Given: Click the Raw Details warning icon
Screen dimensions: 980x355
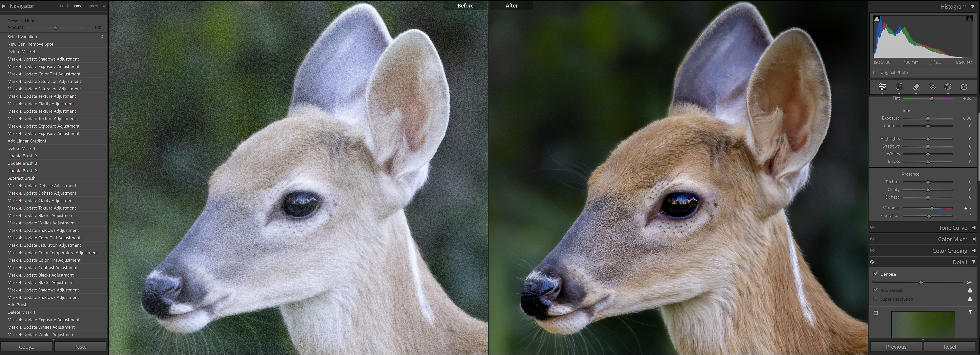Looking at the screenshot, I should click(x=970, y=291).
